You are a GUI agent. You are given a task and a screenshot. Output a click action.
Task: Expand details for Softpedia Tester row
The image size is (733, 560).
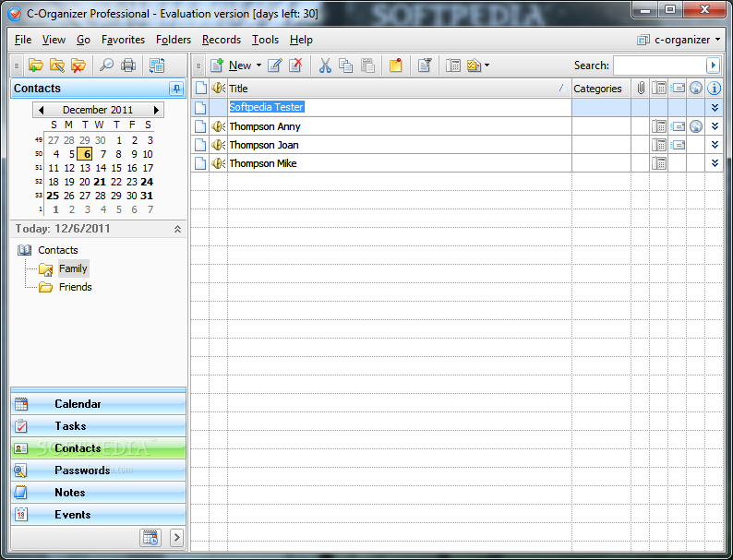tap(715, 107)
